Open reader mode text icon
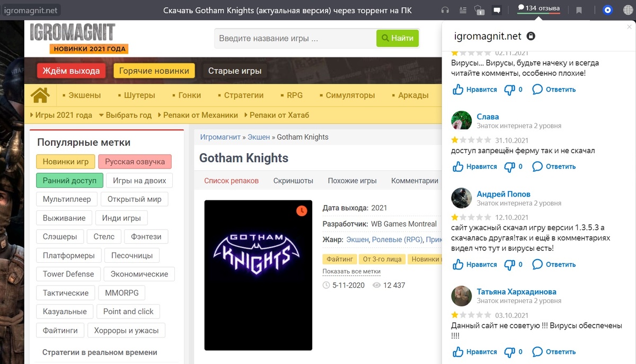 463,10
